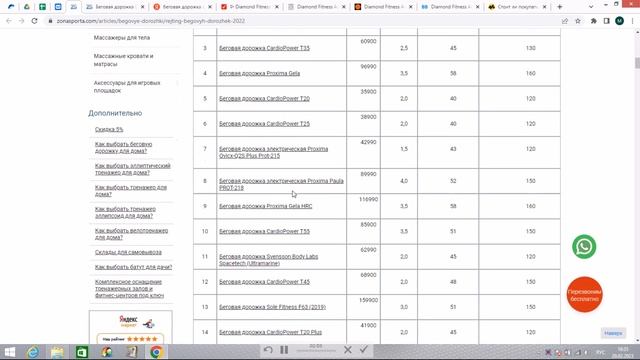Open Sole Fitness F63 treadmill link

click(x=272, y=307)
